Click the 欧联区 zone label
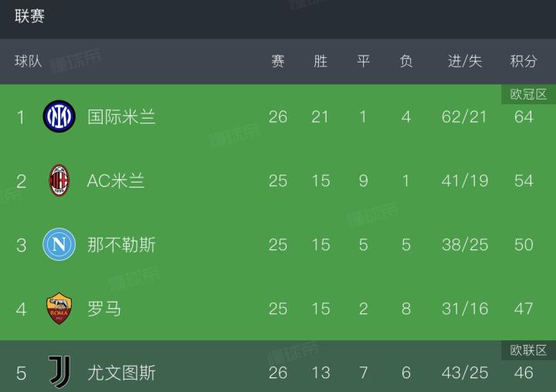This screenshot has height=392, width=556. tap(528, 350)
